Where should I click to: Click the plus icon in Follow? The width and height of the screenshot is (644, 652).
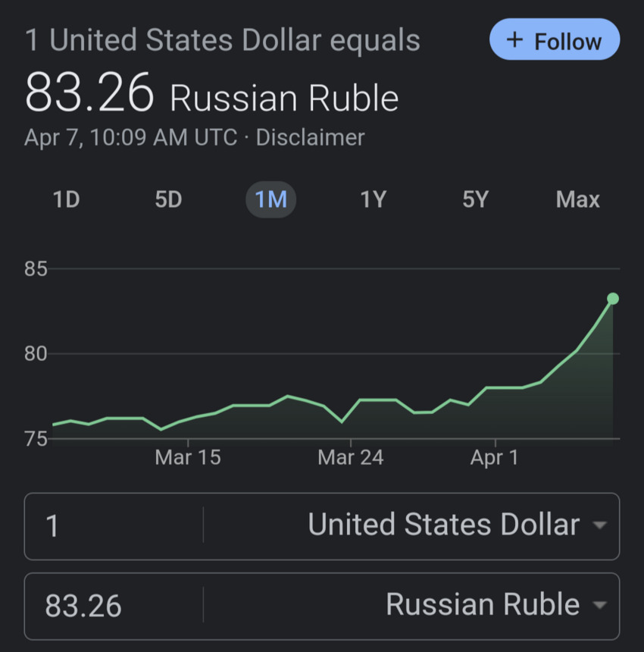(515, 39)
